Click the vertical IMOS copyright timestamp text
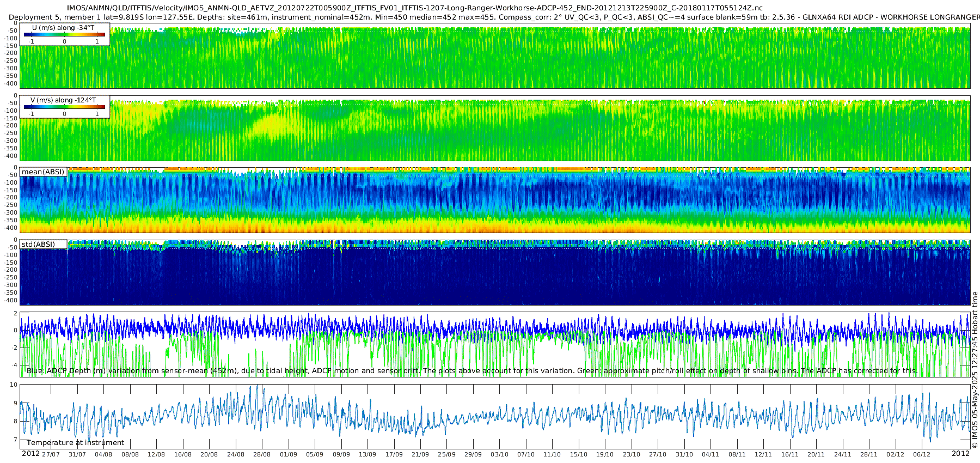 975,370
